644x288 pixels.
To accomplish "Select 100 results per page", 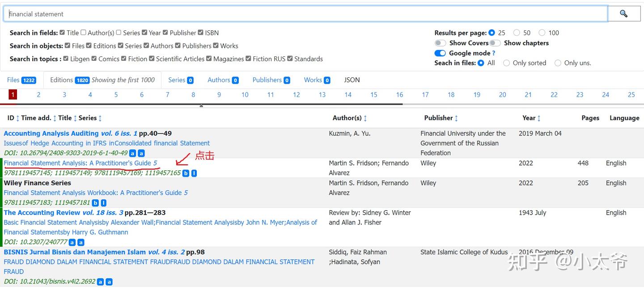I will click(x=542, y=33).
